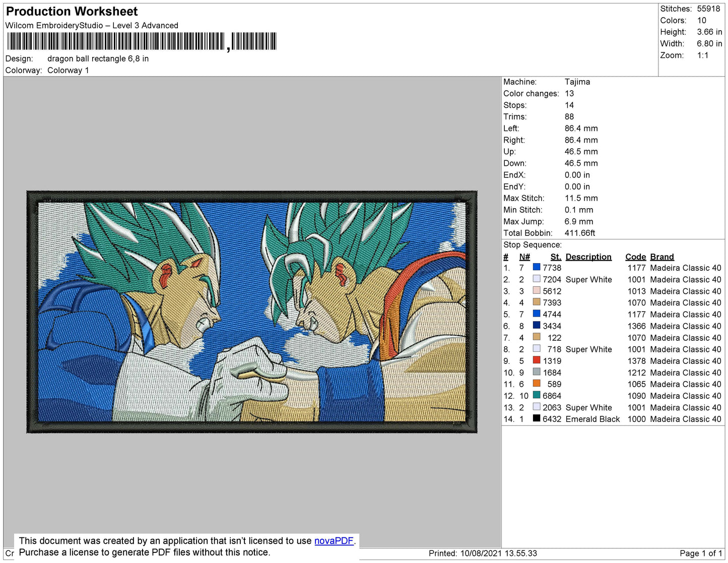Image resolution: width=728 pixels, height=563 pixels.
Task: Select the pink swatch with 5612 stitches
Action: pos(537,291)
